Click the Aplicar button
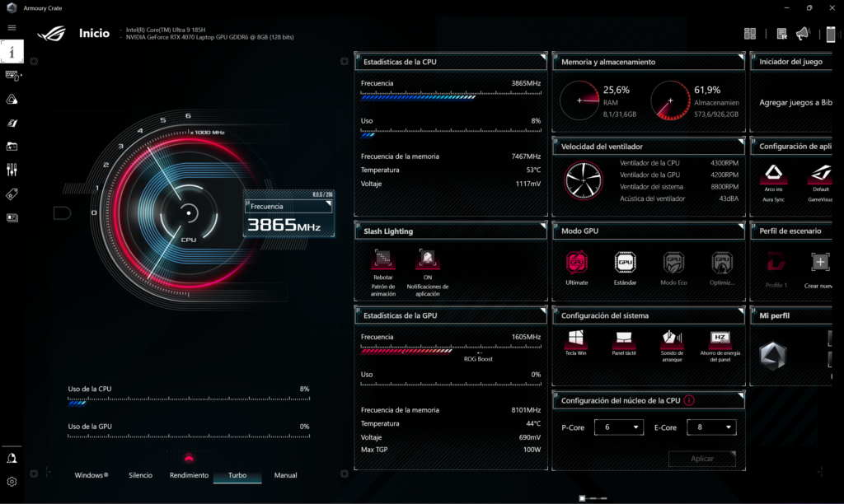This screenshot has height=504, width=844. click(x=701, y=459)
